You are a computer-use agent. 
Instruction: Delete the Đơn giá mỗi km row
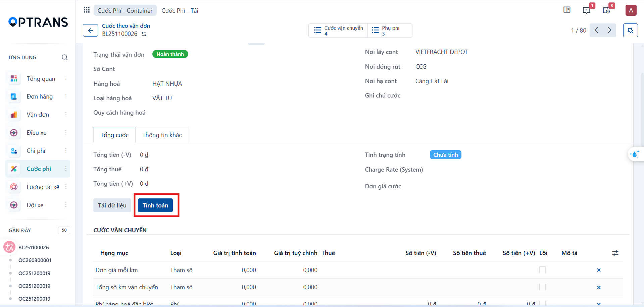[599, 270]
